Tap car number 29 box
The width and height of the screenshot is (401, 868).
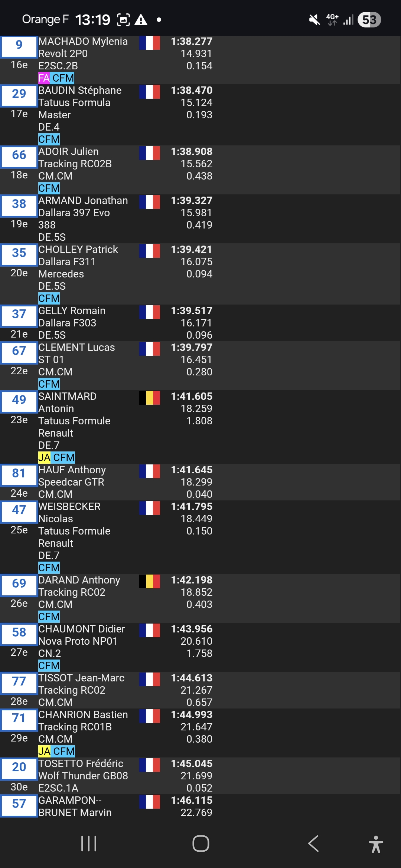19,95
